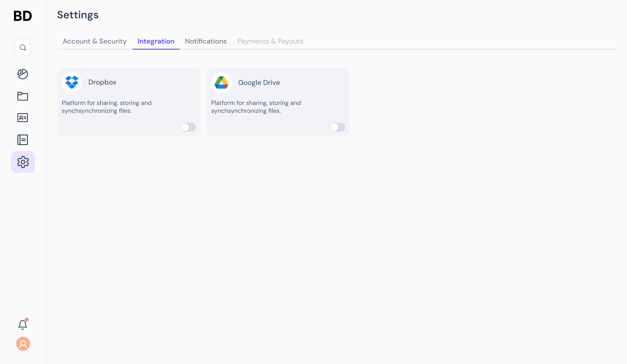Click the Google Drive logo icon

(221, 83)
